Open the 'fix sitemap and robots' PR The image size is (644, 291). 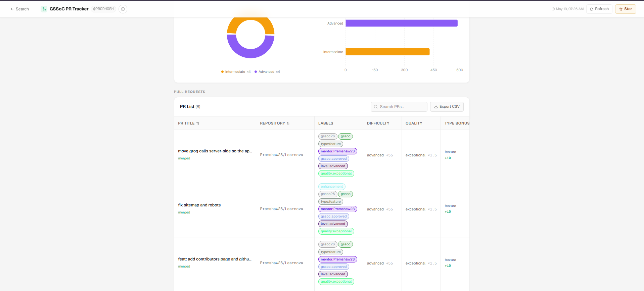click(199, 205)
